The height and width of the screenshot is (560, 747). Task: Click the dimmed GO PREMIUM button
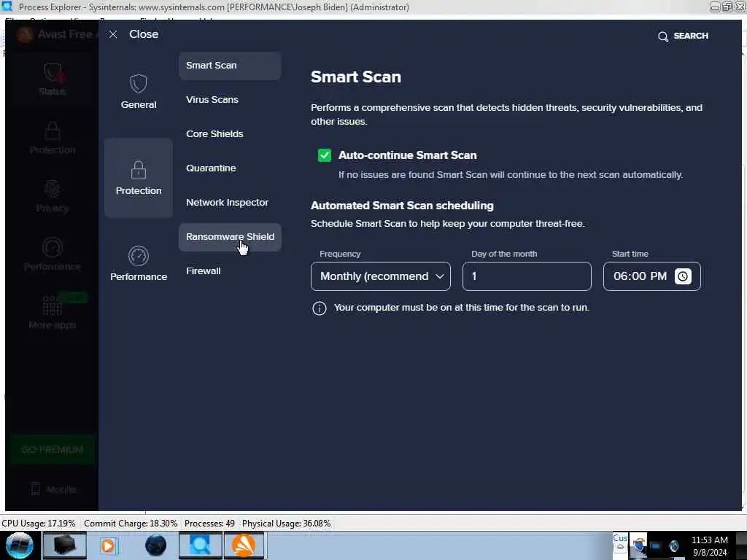53,449
